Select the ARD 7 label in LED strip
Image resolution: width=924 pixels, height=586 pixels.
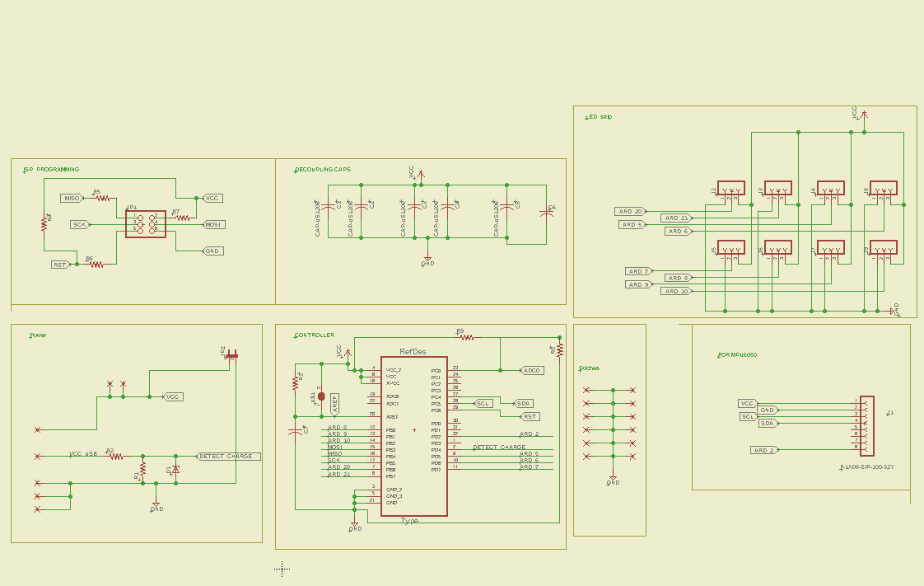pyautogui.click(x=639, y=271)
